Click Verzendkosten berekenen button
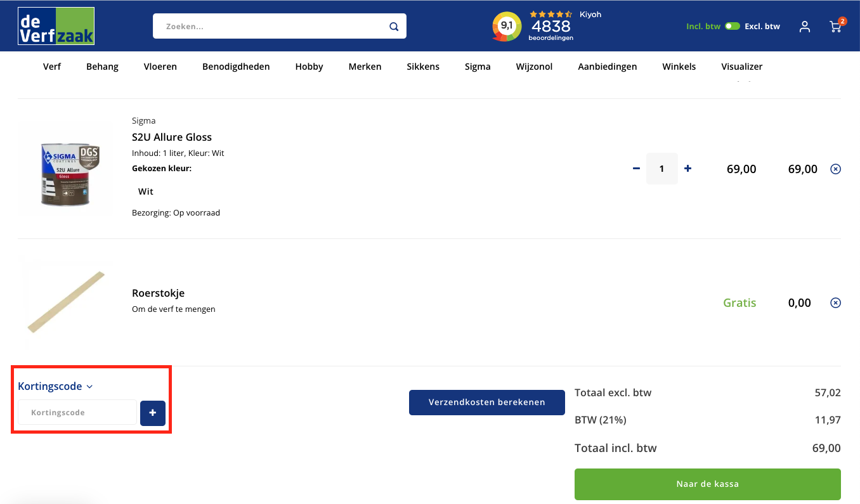 pyautogui.click(x=487, y=403)
